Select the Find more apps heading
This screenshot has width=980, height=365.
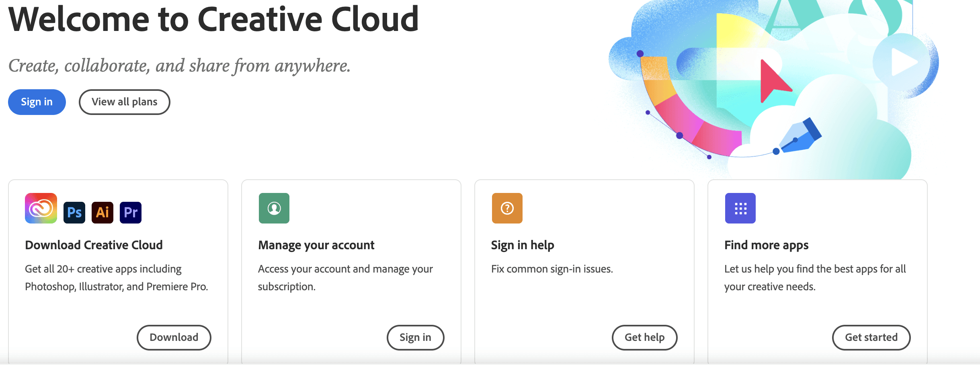click(767, 245)
